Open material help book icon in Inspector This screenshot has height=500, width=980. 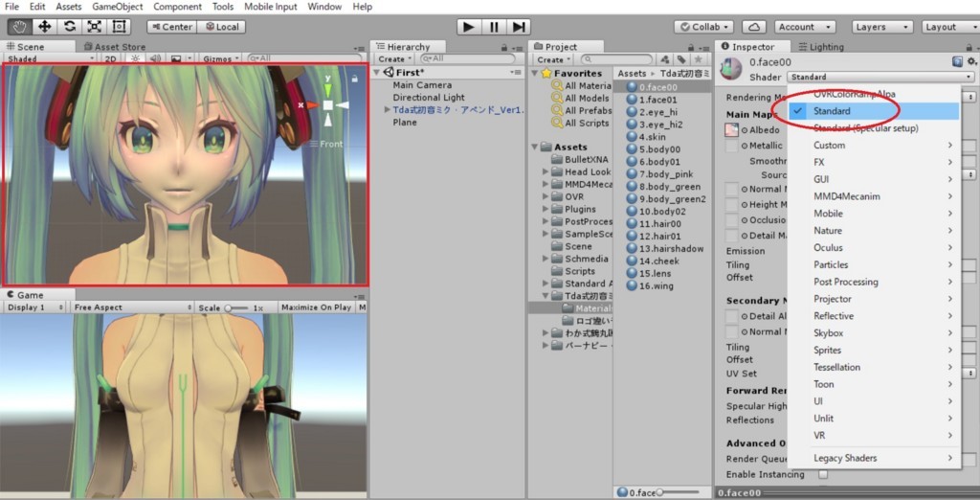(957, 61)
